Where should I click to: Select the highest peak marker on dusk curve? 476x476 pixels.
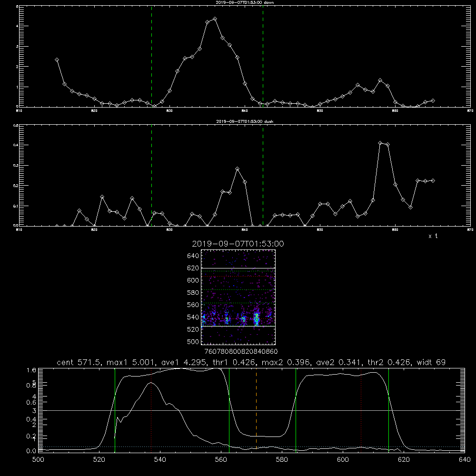point(380,143)
